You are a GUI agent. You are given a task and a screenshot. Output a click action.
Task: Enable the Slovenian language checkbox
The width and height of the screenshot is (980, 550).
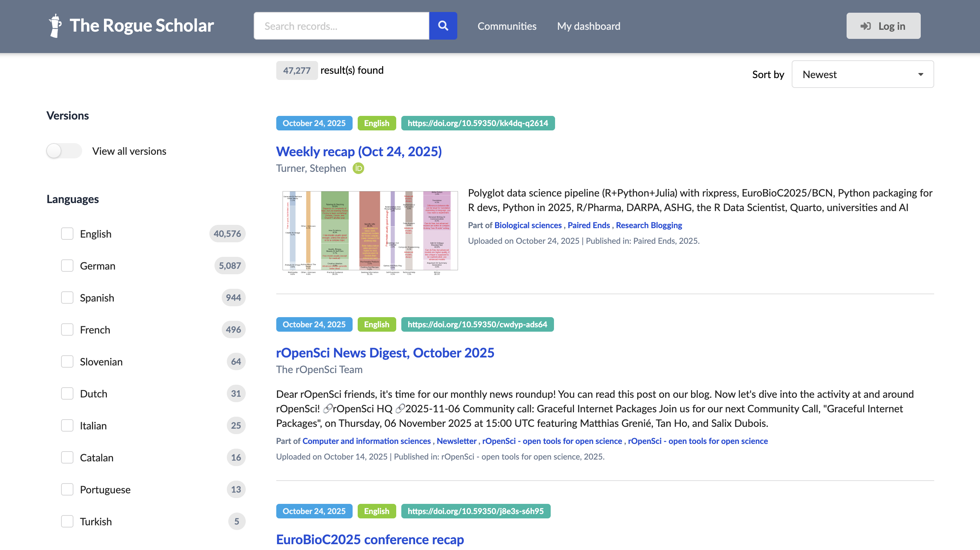pyautogui.click(x=67, y=361)
